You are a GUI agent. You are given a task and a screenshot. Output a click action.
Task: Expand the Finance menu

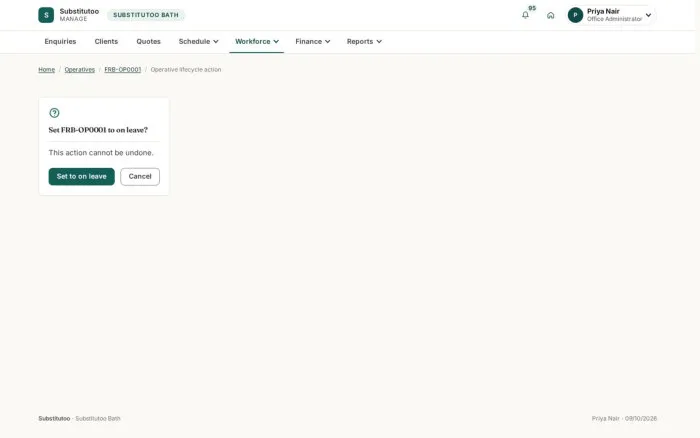click(312, 42)
